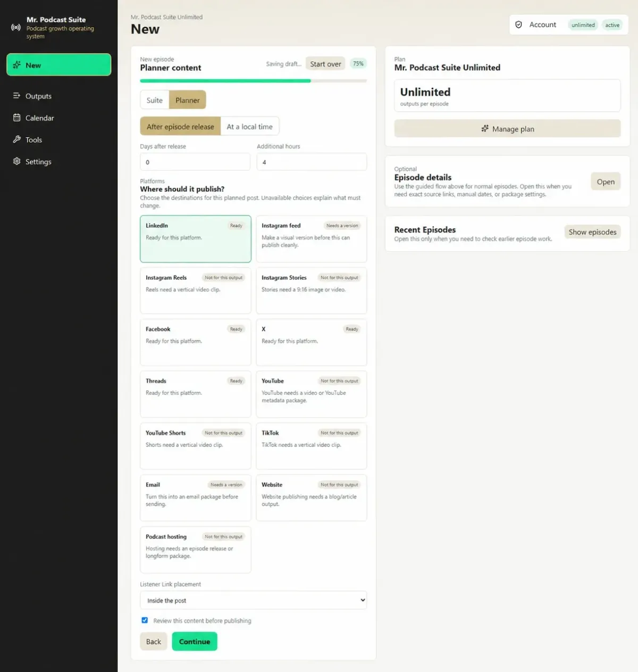Choose After episode release timing
This screenshot has height=672, width=638.
coord(180,126)
